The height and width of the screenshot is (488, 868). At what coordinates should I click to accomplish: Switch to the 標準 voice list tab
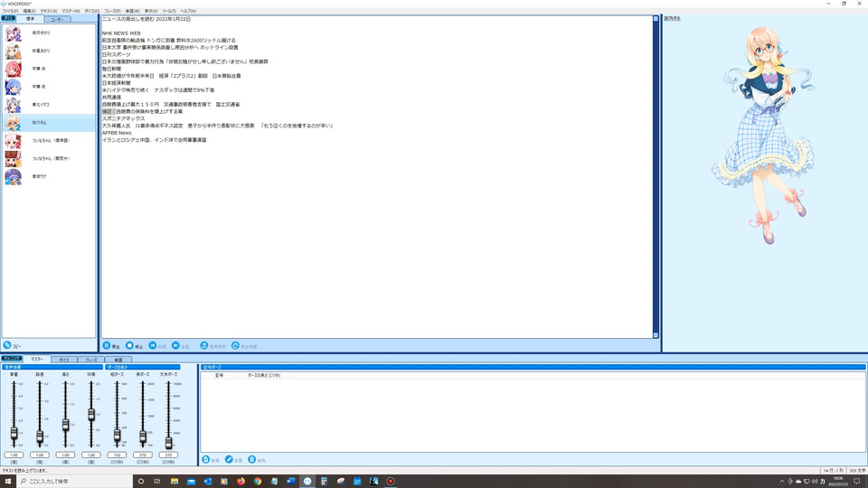(x=31, y=19)
